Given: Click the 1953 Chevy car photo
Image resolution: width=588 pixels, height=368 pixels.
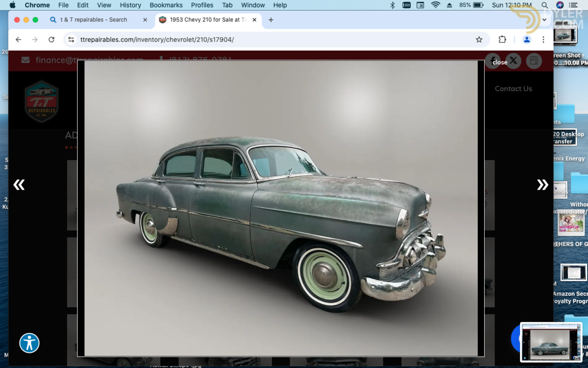Looking at the screenshot, I should pyautogui.click(x=281, y=208).
